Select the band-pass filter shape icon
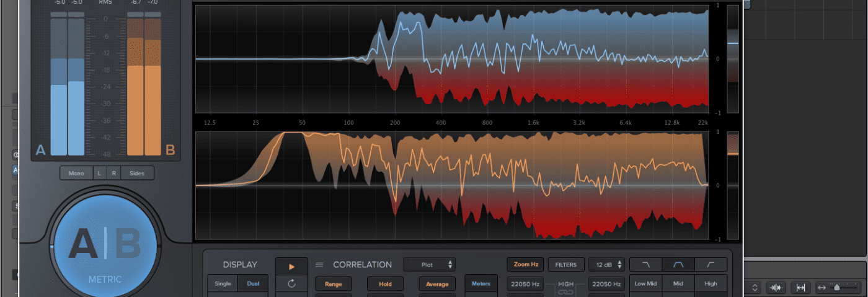Screen dimensions: 868x297 coord(678,265)
